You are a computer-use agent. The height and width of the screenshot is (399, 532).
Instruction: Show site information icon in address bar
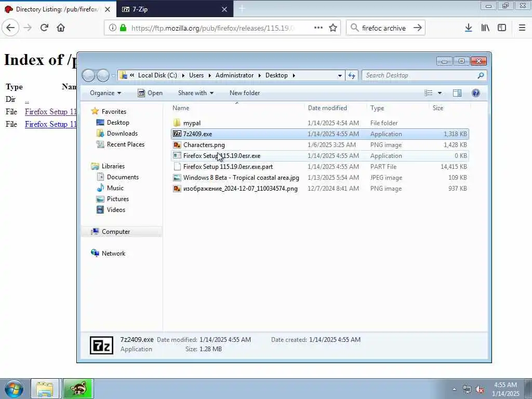(113, 28)
